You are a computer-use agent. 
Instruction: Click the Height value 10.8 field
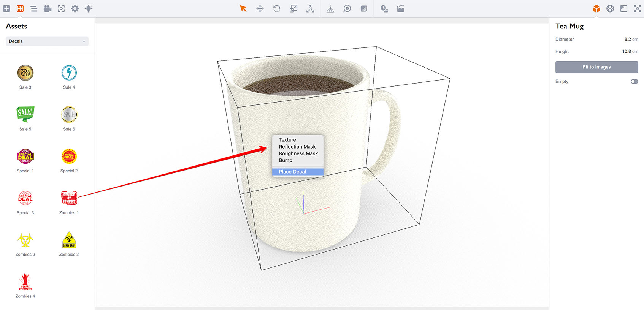[626, 51]
